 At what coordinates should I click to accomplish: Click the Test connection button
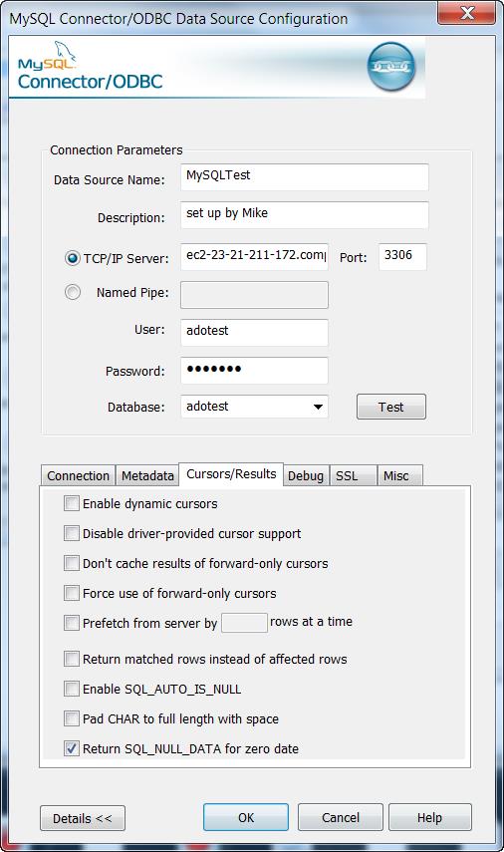click(391, 407)
